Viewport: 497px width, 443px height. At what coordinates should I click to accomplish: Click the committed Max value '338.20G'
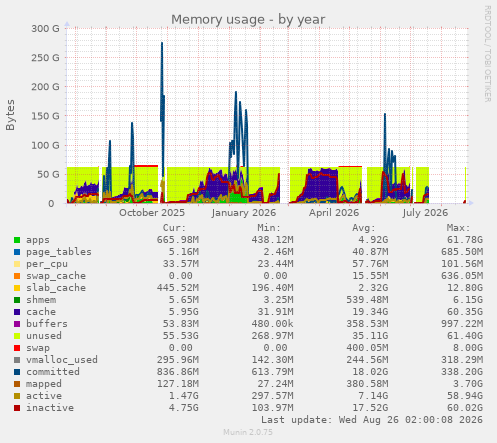(462, 372)
